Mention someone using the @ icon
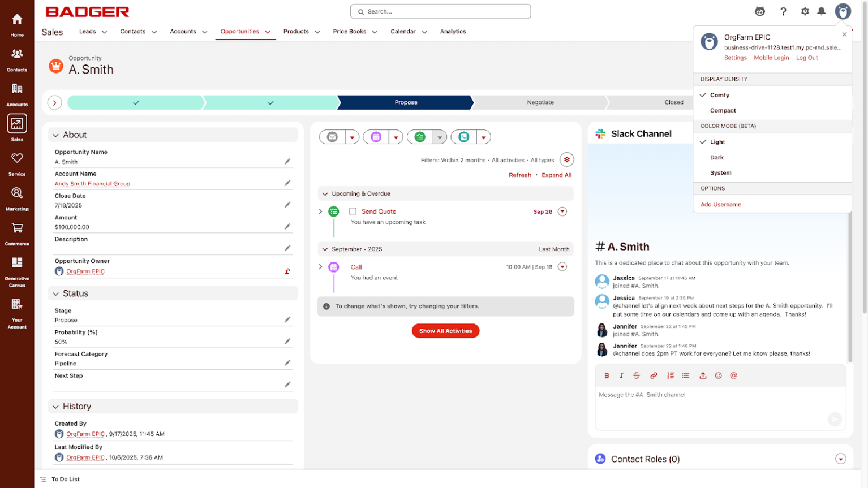Viewport: 868px width, 488px height. point(733,375)
